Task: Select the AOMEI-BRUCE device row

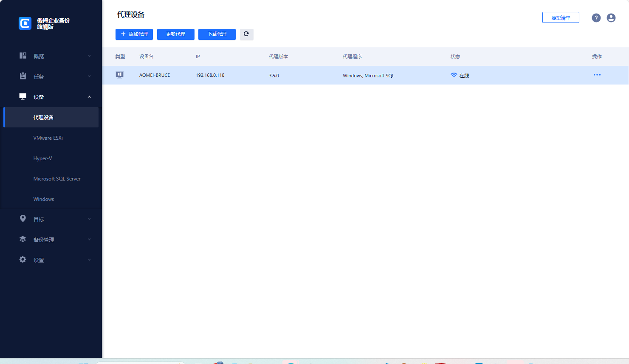Action: click(297, 75)
